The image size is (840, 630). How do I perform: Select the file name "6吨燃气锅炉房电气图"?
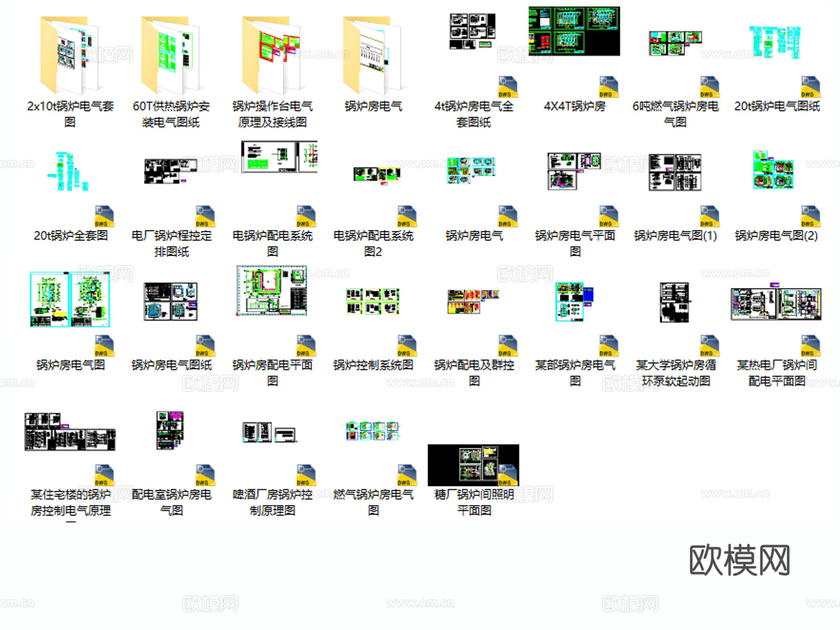(676, 114)
